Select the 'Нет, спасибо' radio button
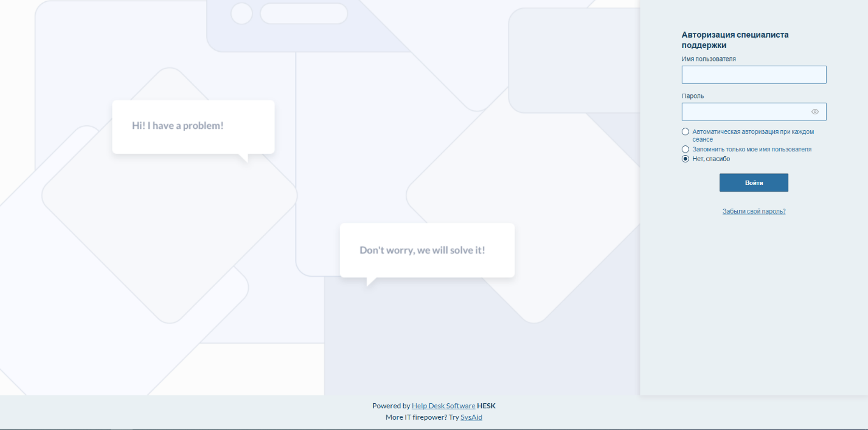 (x=686, y=159)
